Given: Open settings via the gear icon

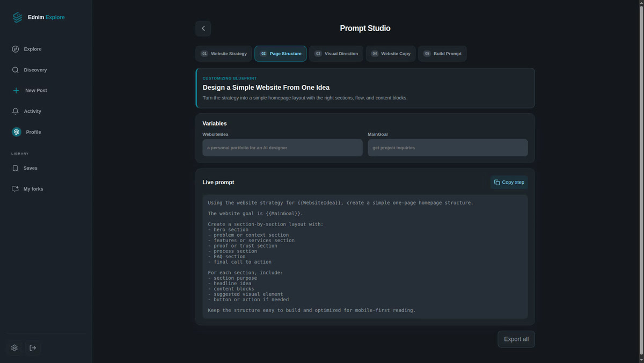Looking at the screenshot, I should 14,348.
